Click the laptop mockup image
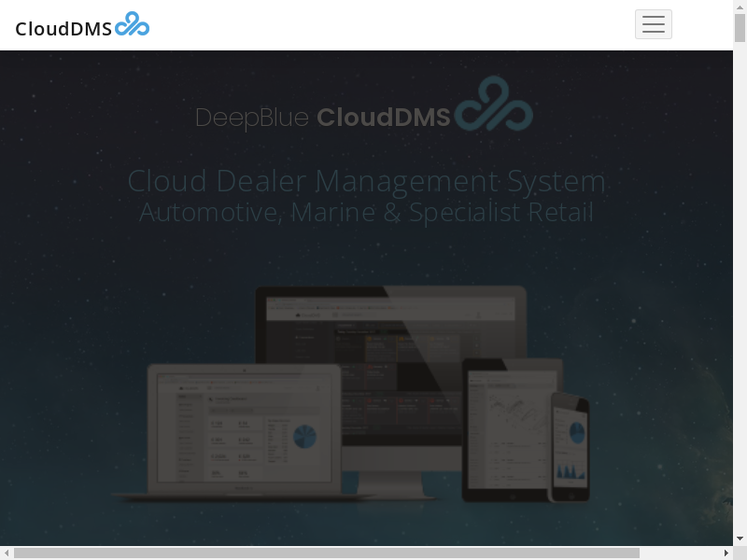Viewport: 747px width, 560px height. pyautogui.click(x=243, y=429)
